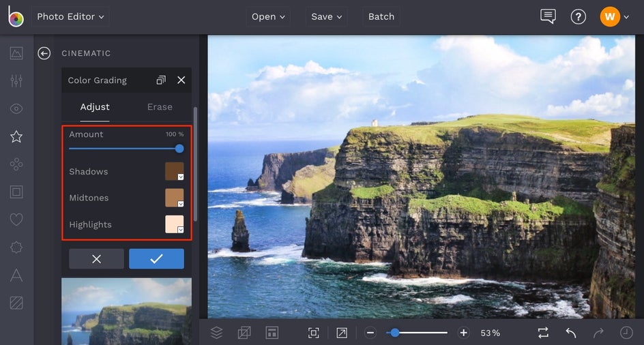
Task: Open the Shadows color dropdown arrow
Action: tap(180, 177)
